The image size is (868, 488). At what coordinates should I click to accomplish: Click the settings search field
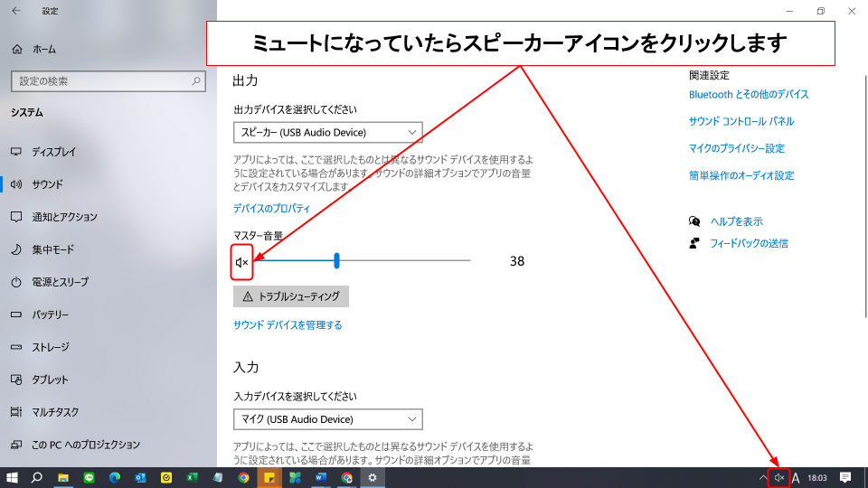point(99,81)
